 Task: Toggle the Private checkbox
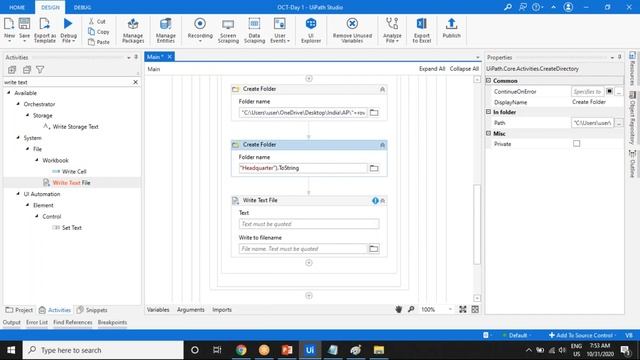576,144
